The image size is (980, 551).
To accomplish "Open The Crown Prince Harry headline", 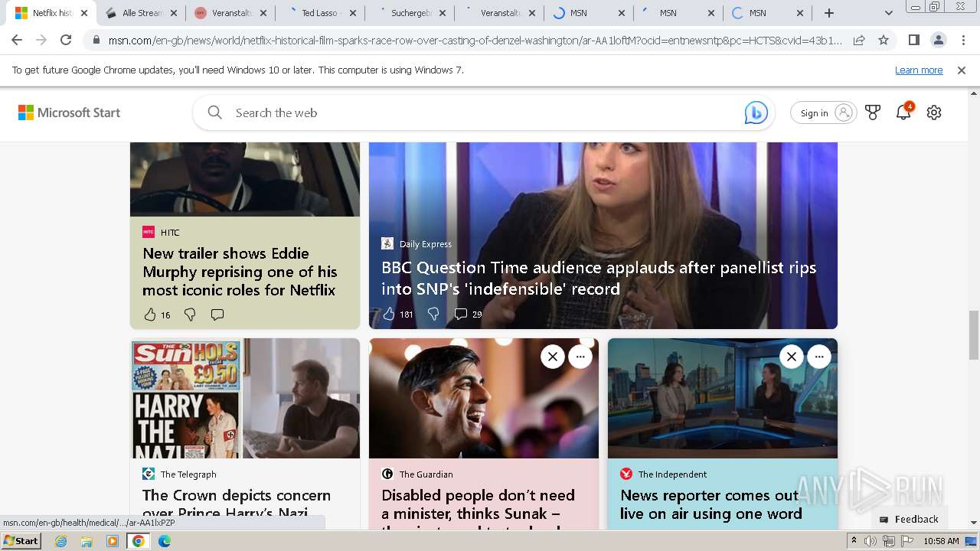I will (x=237, y=504).
